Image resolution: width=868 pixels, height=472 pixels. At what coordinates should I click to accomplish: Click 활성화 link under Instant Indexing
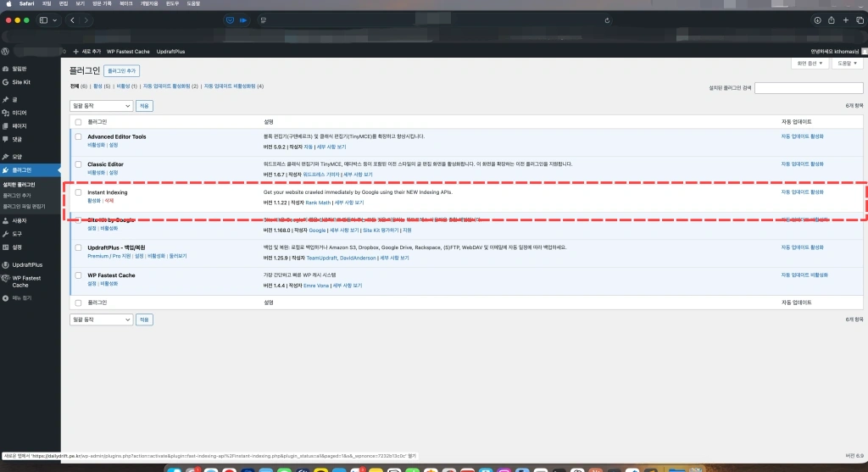tap(93, 201)
